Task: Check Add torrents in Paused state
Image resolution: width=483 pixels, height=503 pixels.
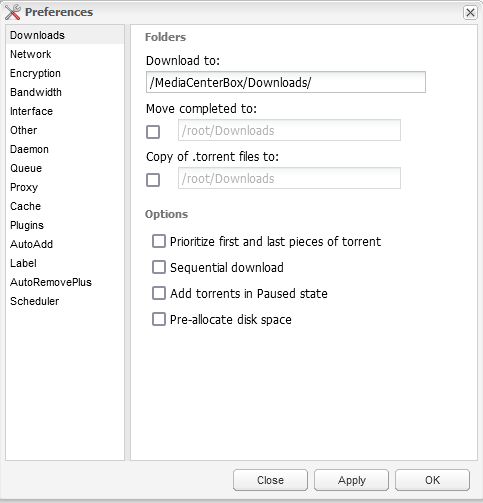Action: click(x=159, y=293)
